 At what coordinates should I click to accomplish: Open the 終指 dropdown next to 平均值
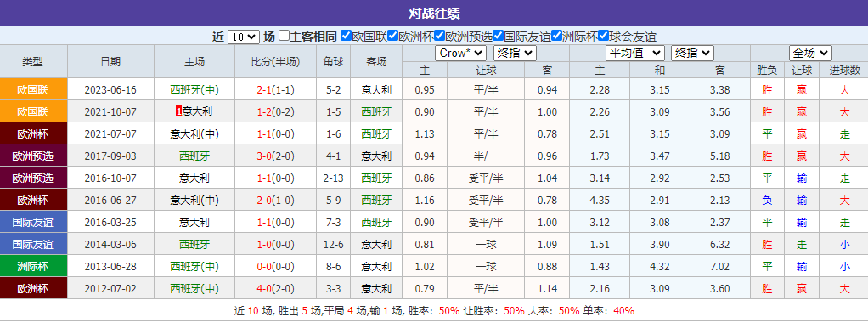click(x=692, y=54)
